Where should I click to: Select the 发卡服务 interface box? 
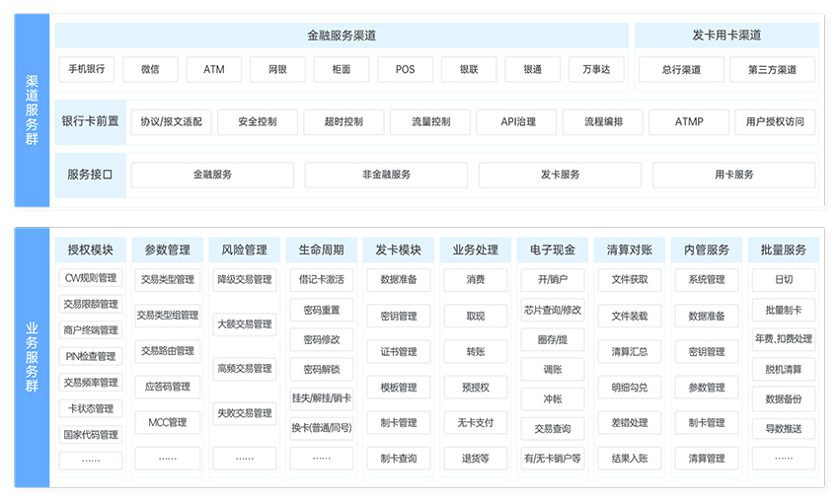(561, 175)
